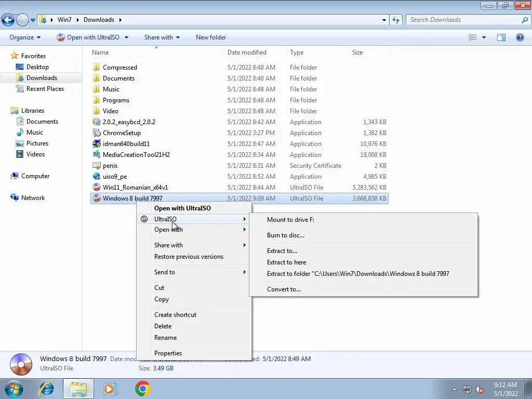Expand the context menu Share with submenu
Image resolution: width=532 pixels, height=399 pixels.
tap(194, 245)
